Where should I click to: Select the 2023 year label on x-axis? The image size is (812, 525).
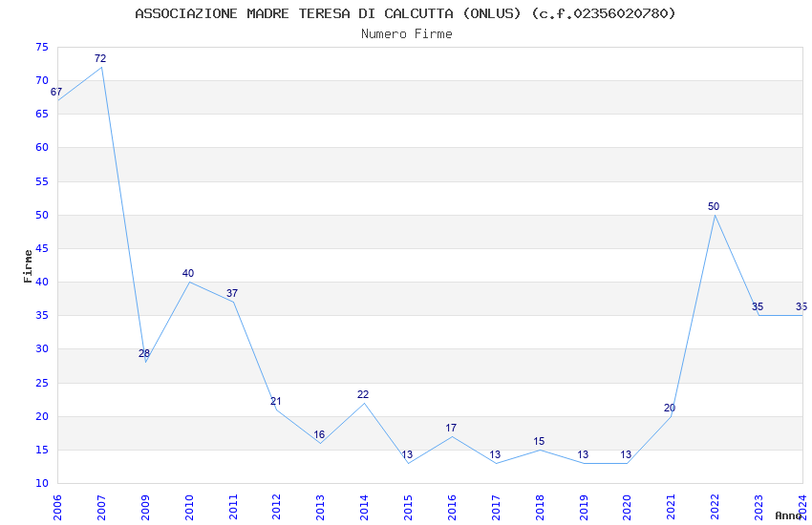(759, 508)
